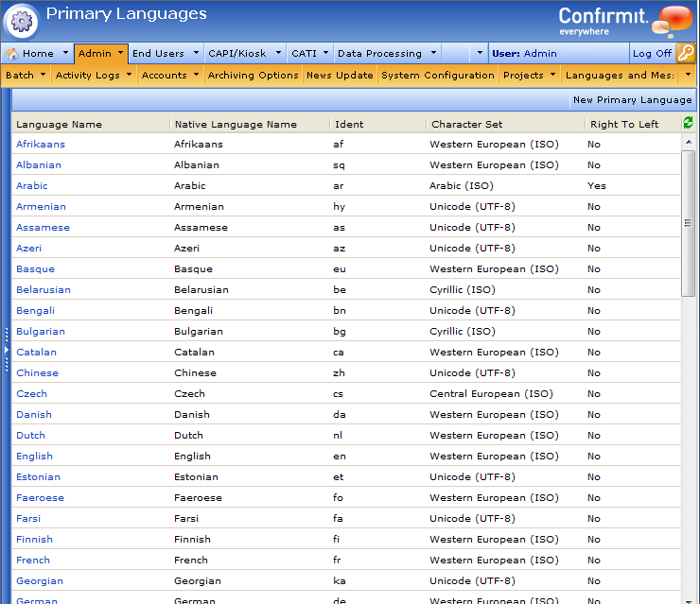Click the 'hy' ident for Armenian
This screenshot has height=604, width=700.
[339, 207]
